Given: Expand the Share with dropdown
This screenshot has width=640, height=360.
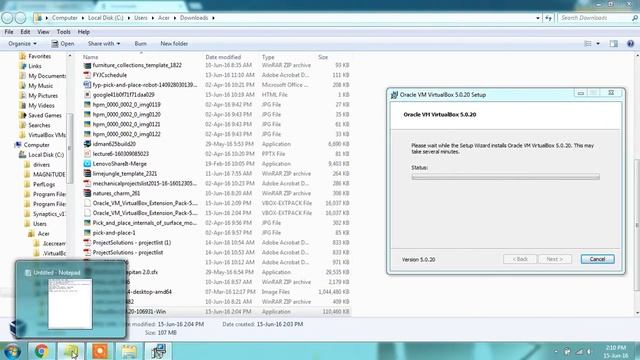Looking at the screenshot, I should [x=104, y=44].
